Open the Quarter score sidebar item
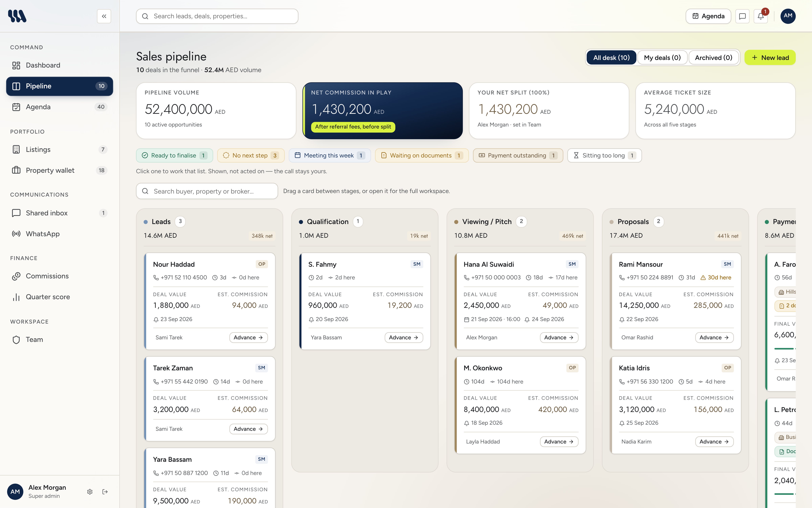812x508 pixels. 60,297
